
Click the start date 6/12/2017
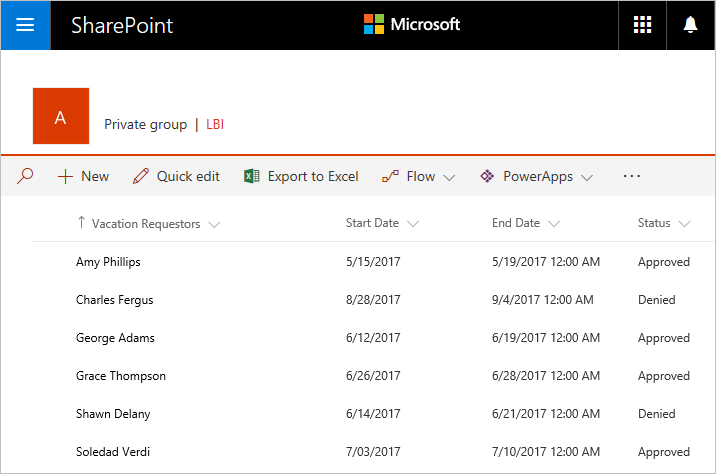pos(373,337)
